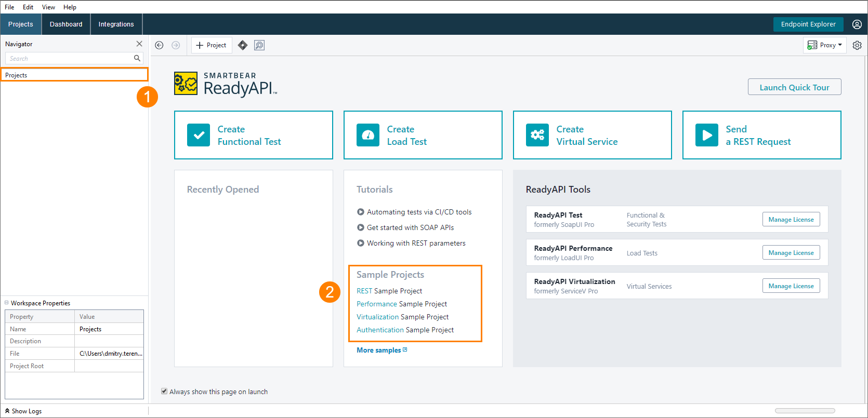868x418 pixels.
Task: Select the Projects node in Navigator
Action: 74,75
